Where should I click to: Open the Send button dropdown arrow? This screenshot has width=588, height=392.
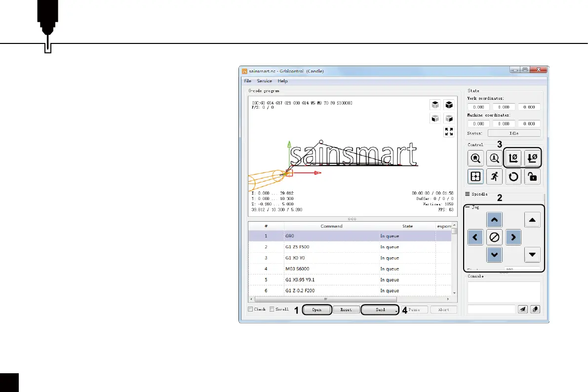[x=396, y=311]
